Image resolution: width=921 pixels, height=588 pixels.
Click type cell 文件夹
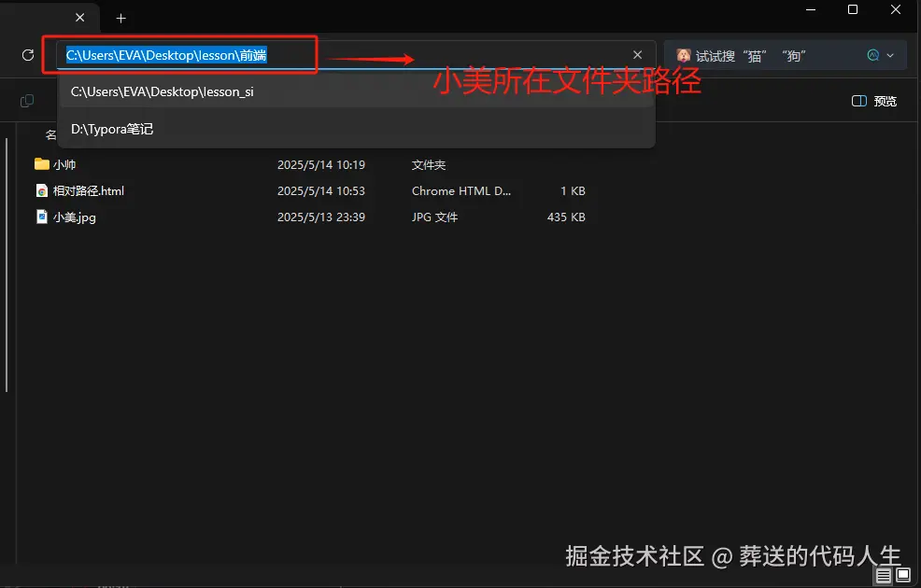(x=429, y=165)
